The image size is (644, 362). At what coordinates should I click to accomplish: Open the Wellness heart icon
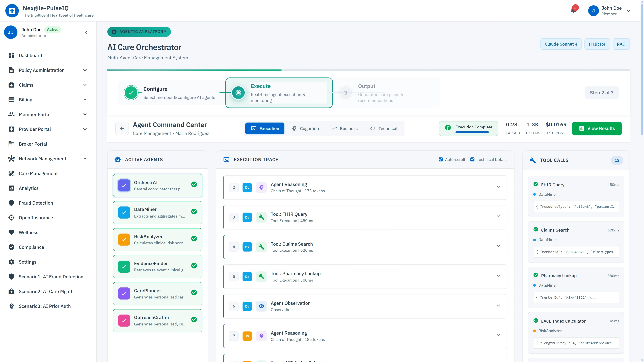coord(12,232)
